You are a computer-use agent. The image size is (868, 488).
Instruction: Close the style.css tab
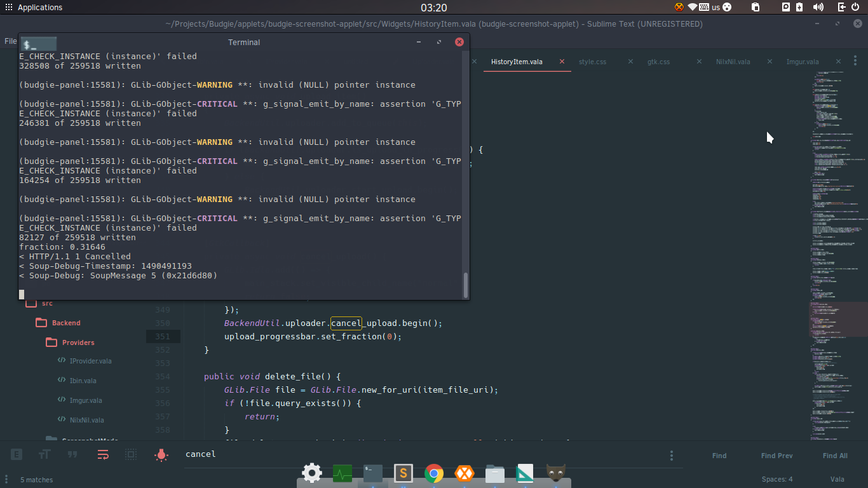pos(630,62)
